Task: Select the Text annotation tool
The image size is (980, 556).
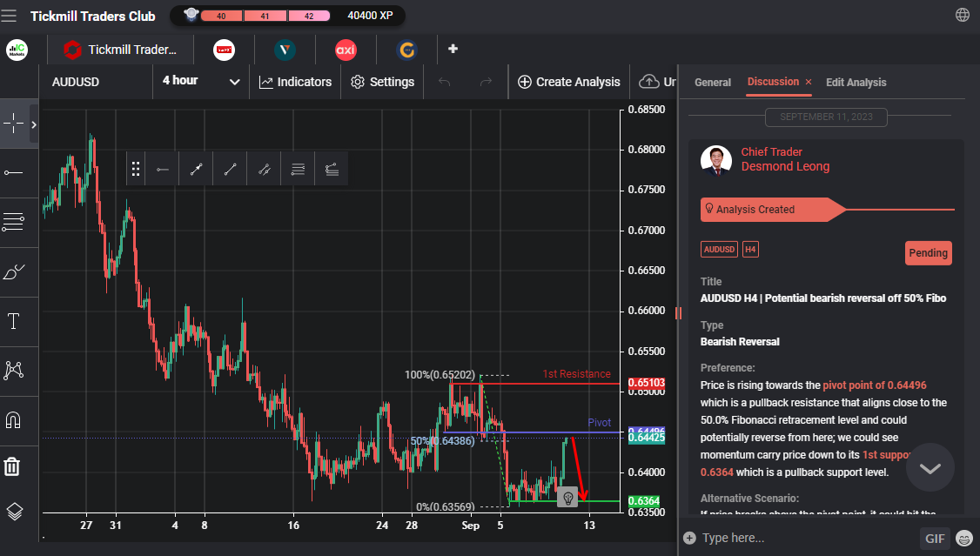Action: click(x=14, y=321)
